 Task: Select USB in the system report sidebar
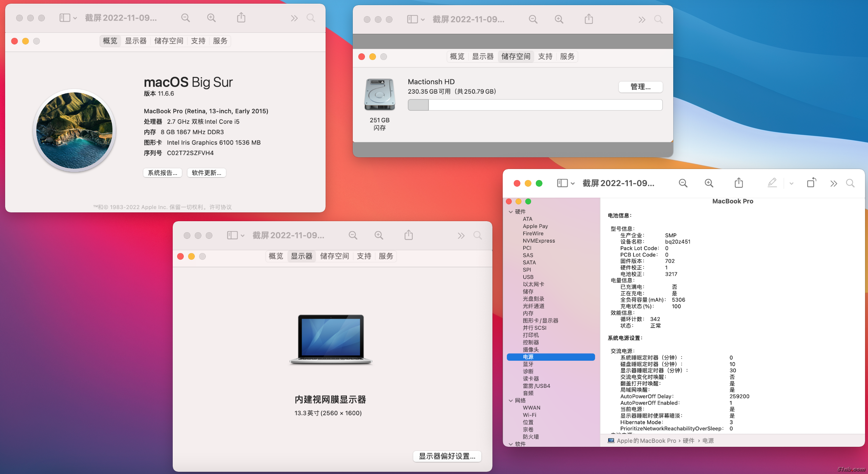528,277
